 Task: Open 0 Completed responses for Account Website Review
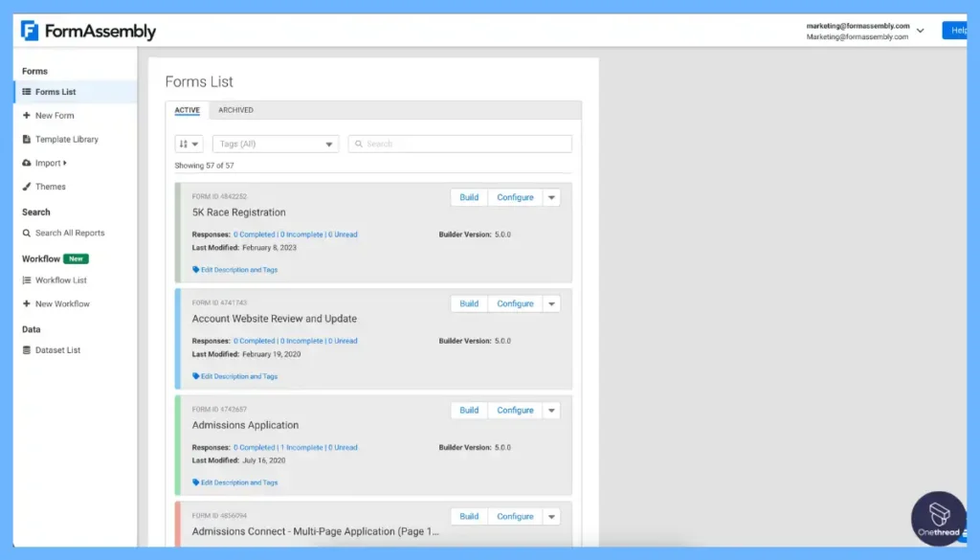[254, 341]
